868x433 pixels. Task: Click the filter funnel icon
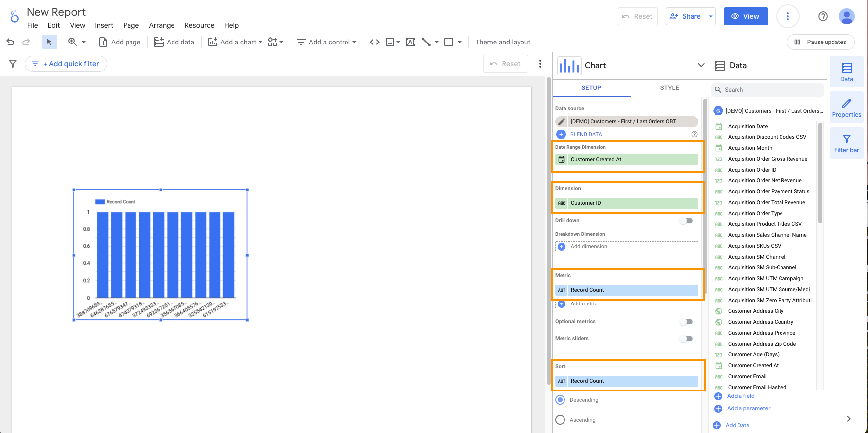pos(13,64)
